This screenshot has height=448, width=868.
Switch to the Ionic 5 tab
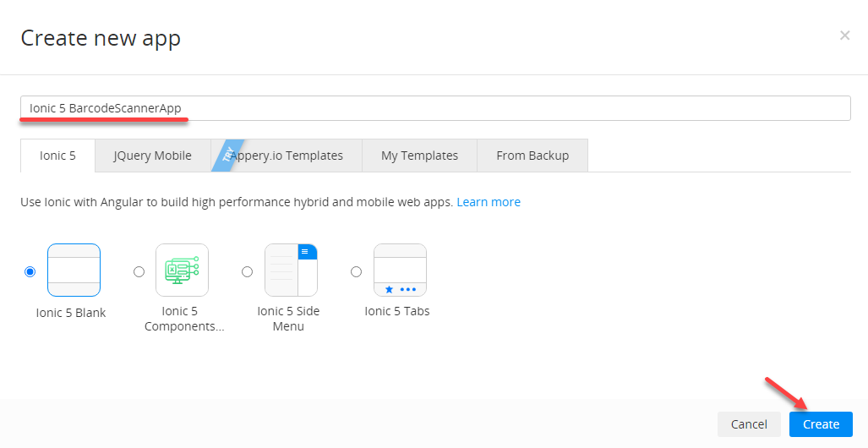tap(57, 156)
